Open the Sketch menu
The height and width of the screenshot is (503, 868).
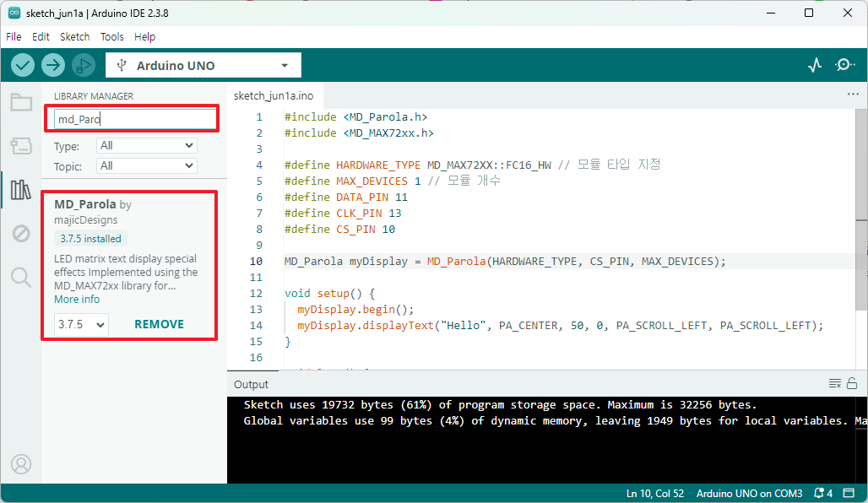[x=75, y=36]
